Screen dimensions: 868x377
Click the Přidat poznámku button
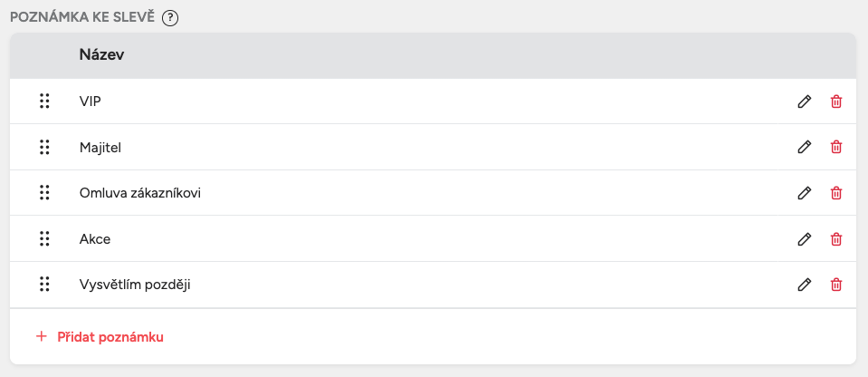coord(110,337)
